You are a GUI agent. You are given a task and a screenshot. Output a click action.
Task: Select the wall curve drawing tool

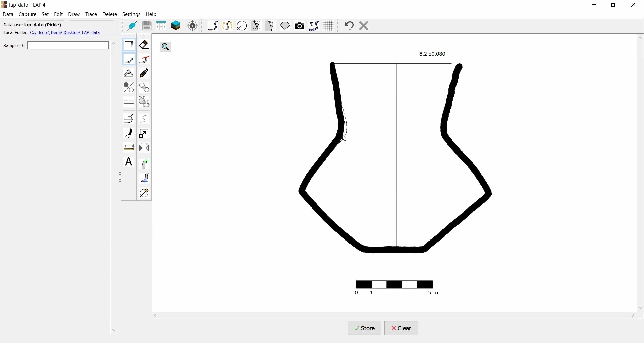129,60
